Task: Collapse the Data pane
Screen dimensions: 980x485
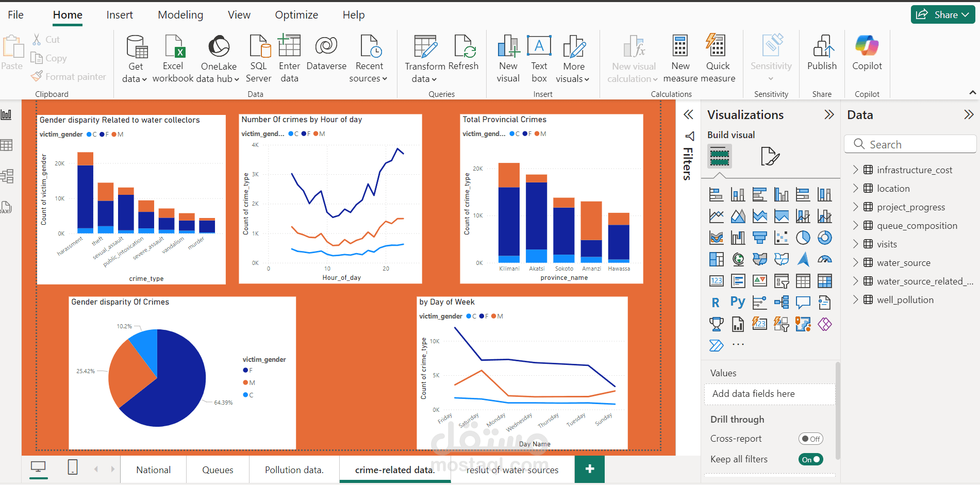Action: pyautogui.click(x=969, y=114)
